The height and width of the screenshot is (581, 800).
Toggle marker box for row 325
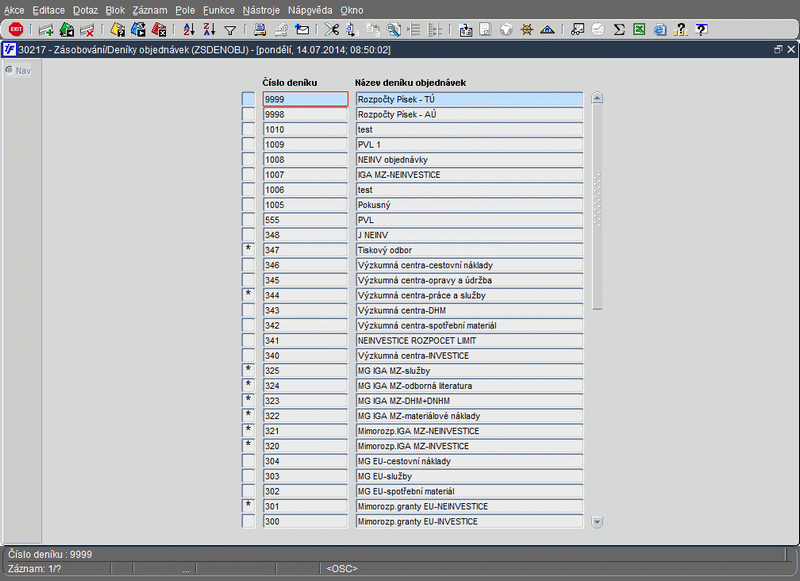[248, 370]
